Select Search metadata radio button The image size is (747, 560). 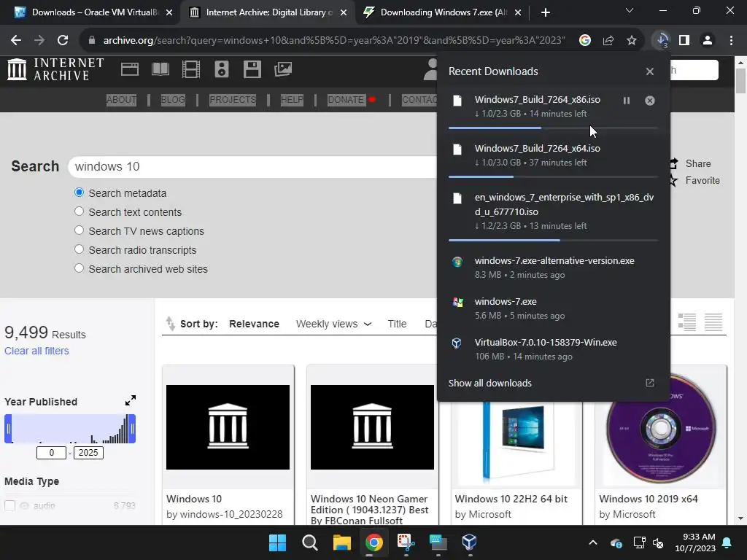[79, 192]
